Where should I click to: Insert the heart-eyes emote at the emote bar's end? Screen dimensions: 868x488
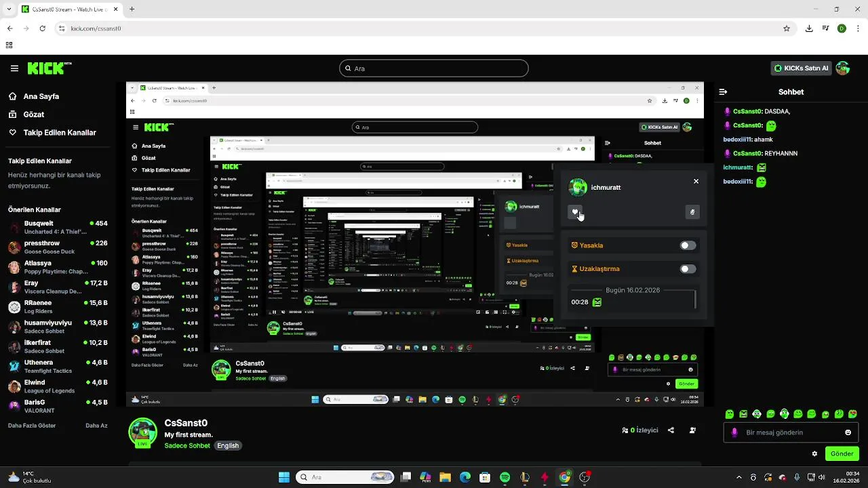(x=853, y=413)
